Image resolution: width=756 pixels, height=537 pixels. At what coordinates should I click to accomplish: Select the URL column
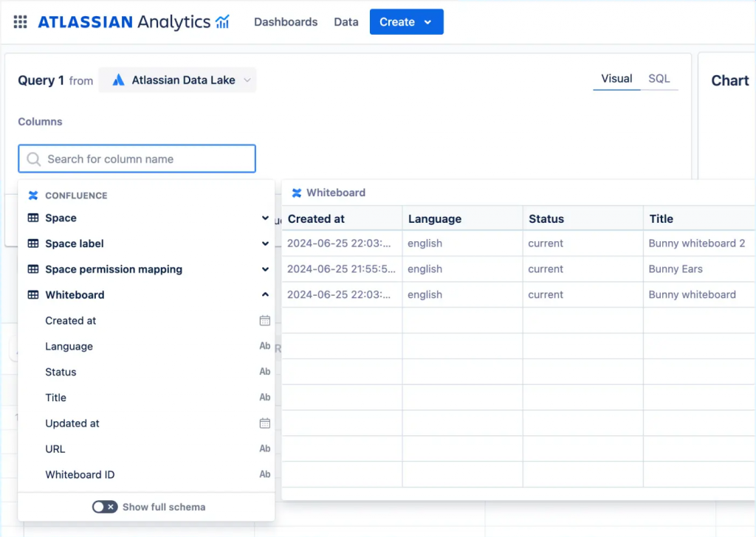coord(146,448)
